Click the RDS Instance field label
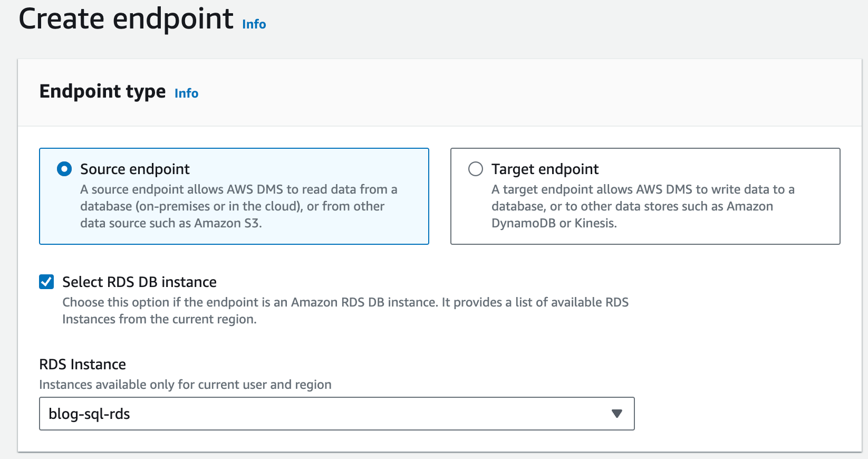Image resolution: width=868 pixels, height=459 pixels. click(x=82, y=364)
